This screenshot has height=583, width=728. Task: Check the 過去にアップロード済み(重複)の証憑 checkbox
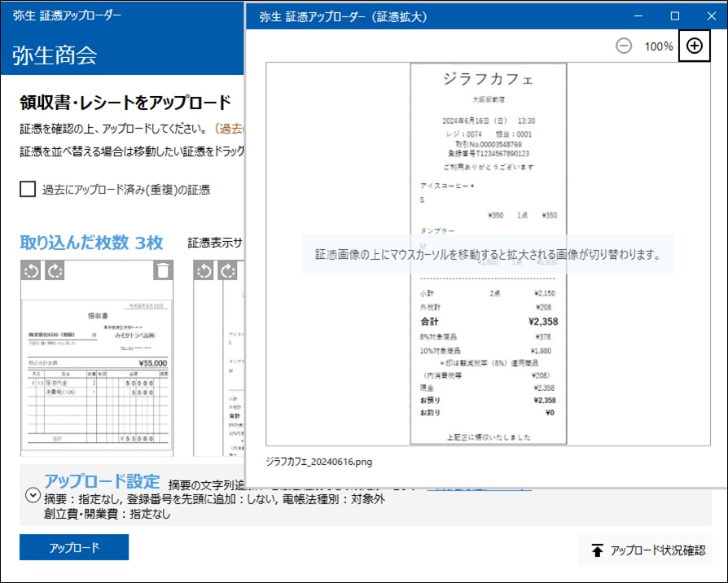28,190
